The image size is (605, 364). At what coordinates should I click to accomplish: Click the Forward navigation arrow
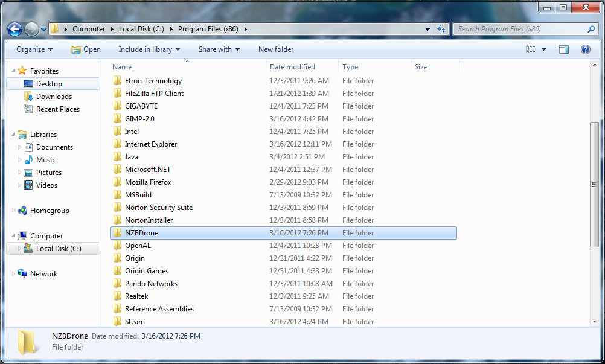coord(31,29)
